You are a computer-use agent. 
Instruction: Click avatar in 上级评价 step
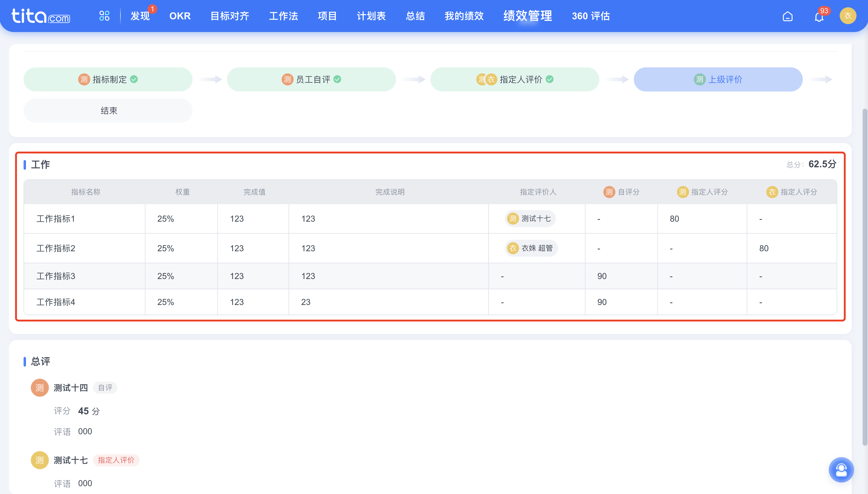pyautogui.click(x=700, y=79)
